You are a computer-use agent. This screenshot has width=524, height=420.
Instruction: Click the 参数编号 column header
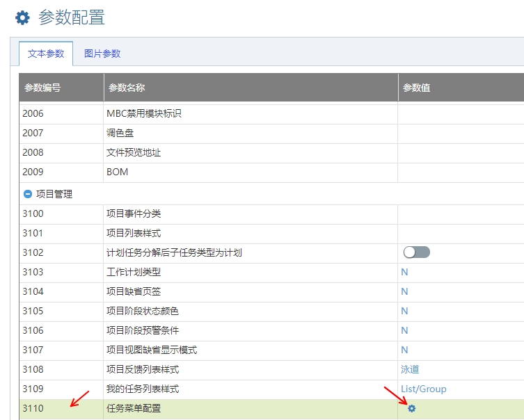coord(42,88)
